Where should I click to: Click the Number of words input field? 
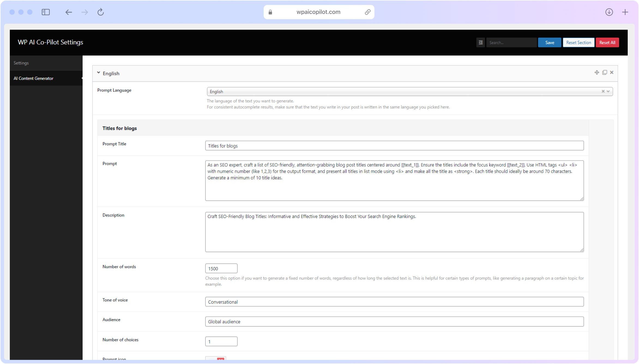[x=221, y=268]
